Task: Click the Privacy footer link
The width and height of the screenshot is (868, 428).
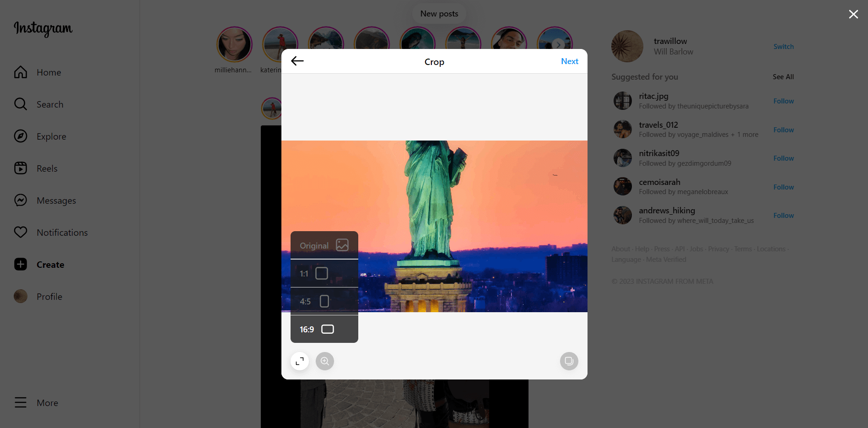Action: [x=718, y=249]
